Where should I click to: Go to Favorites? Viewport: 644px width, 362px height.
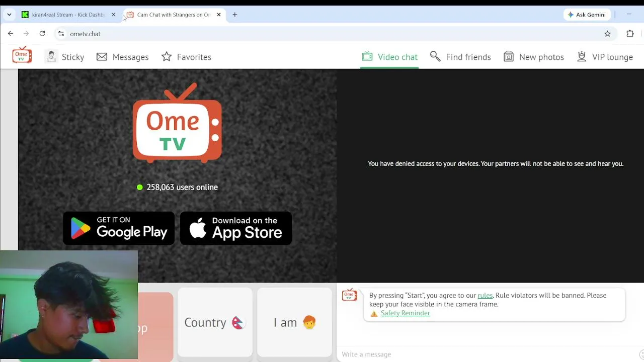coord(186,57)
